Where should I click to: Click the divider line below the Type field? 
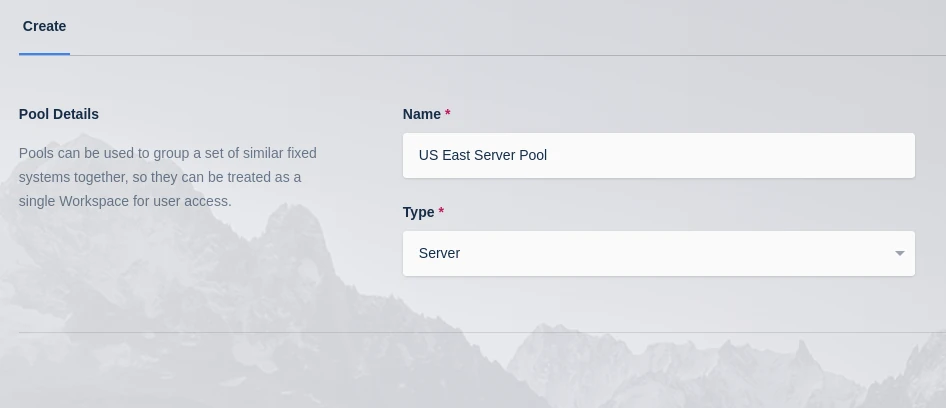tap(480, 332)
